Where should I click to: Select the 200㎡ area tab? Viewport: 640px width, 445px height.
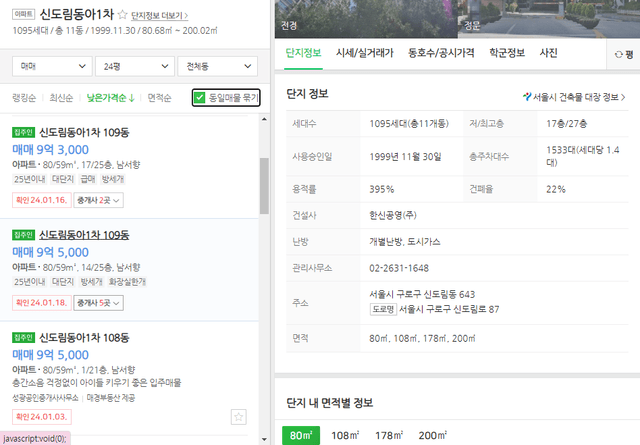433,435
